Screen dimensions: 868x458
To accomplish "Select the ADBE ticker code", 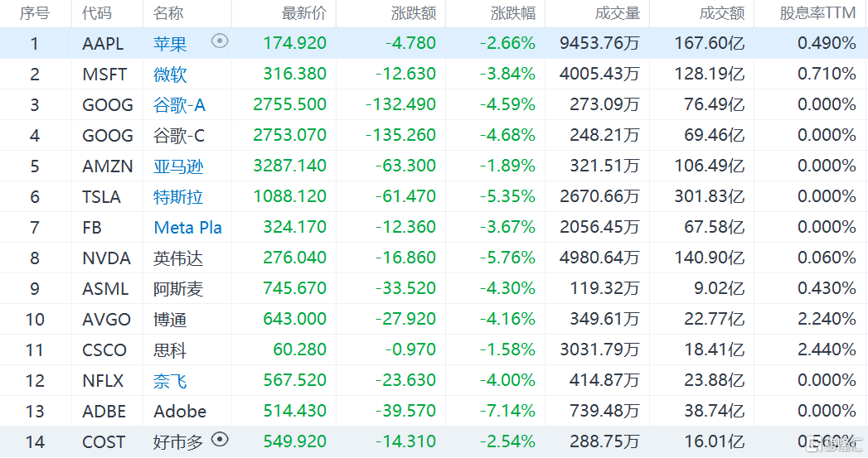I will click(x=104, y=412).
